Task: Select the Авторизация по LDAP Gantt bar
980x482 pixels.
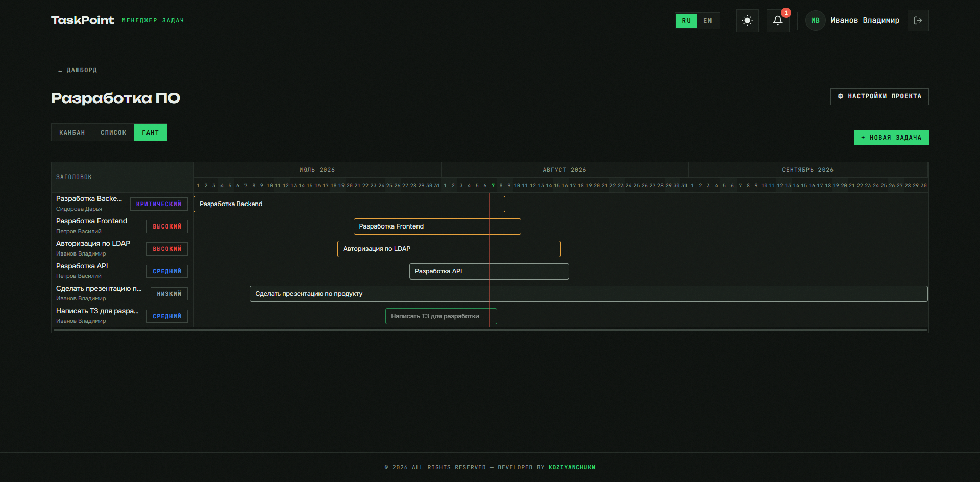Action: coord(449,249)
